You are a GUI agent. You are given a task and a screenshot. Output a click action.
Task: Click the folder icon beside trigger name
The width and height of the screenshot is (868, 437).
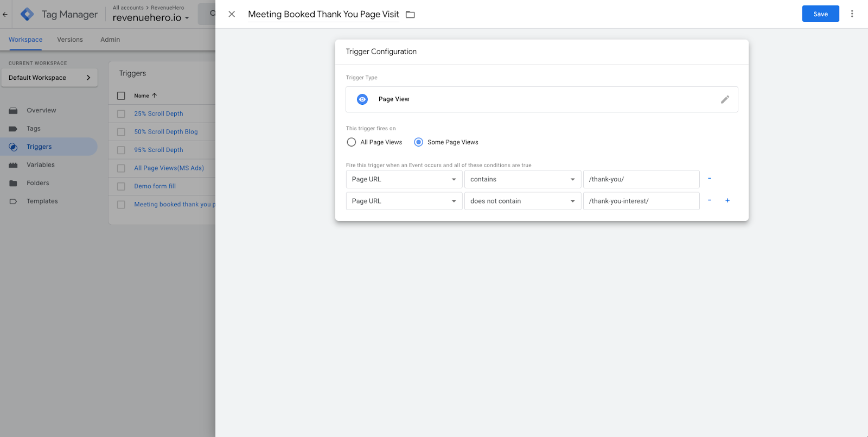(x=410, y=15)
